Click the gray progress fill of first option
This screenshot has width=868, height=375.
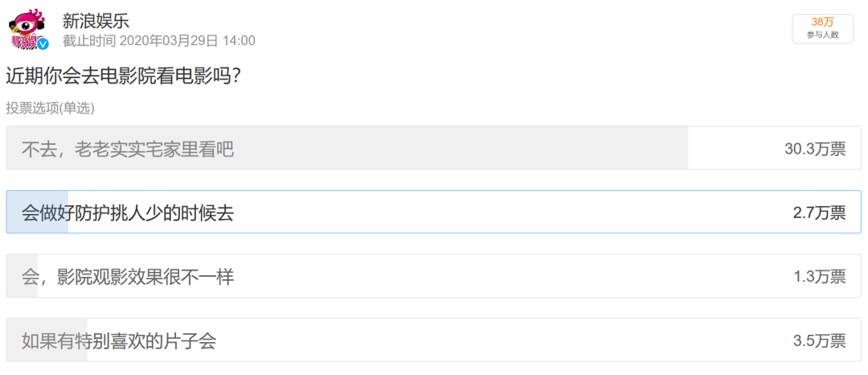tap(347, 148)
